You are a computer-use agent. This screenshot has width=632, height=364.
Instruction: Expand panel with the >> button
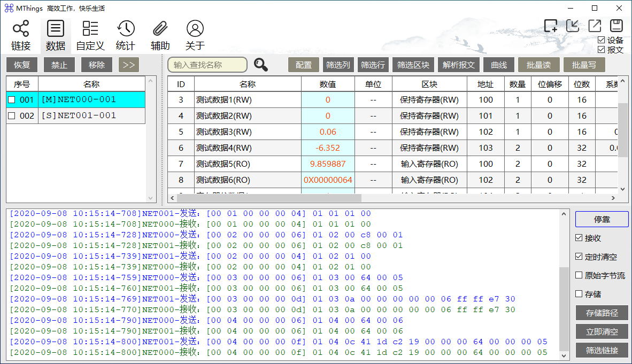(129, 65)
